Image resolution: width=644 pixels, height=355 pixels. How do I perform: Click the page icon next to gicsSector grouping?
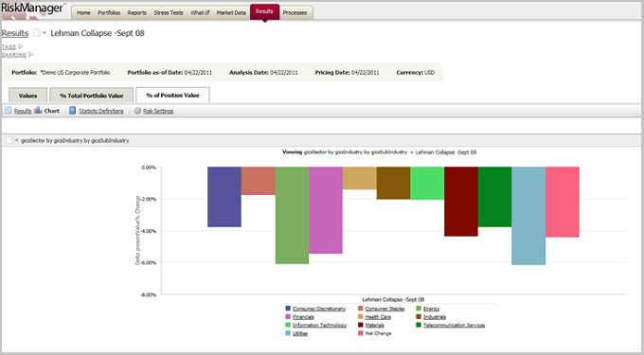[9, 140]
